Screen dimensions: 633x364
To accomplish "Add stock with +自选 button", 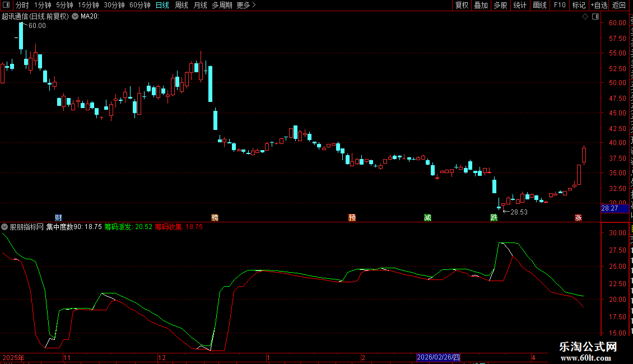I will 599,5.
